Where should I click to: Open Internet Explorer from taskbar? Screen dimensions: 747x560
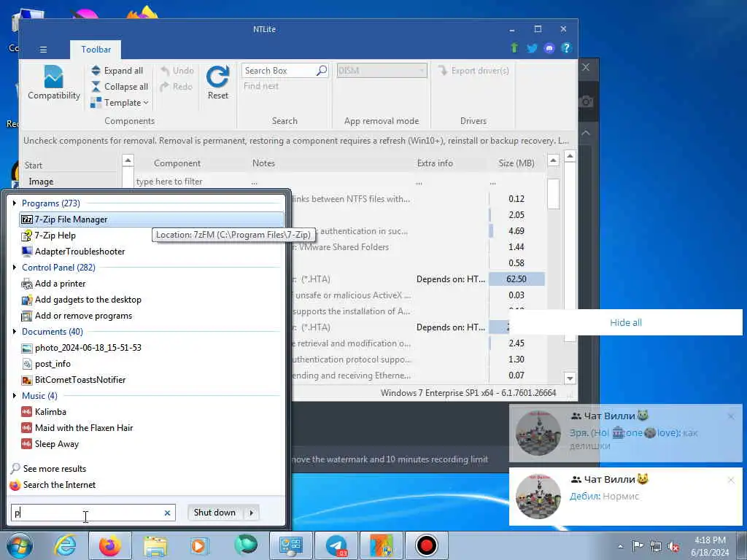click(65, 545)
